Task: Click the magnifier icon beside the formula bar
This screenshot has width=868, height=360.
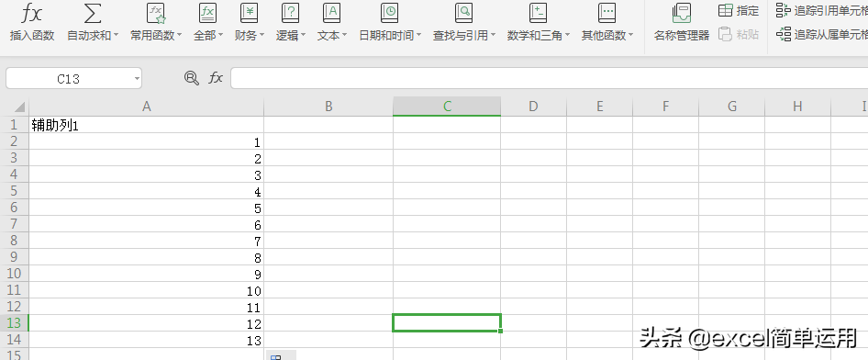Action: tap(192, 78)
